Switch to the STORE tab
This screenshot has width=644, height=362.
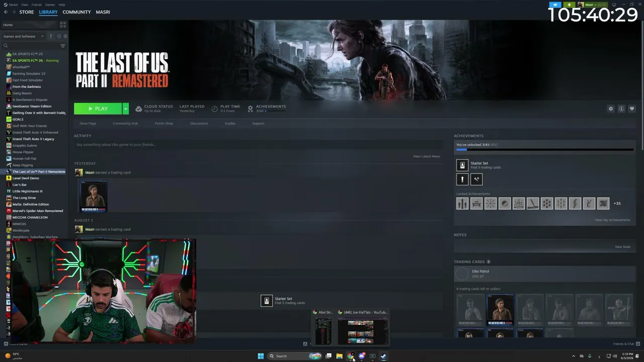pyautogui.click(x=27, y=12)
